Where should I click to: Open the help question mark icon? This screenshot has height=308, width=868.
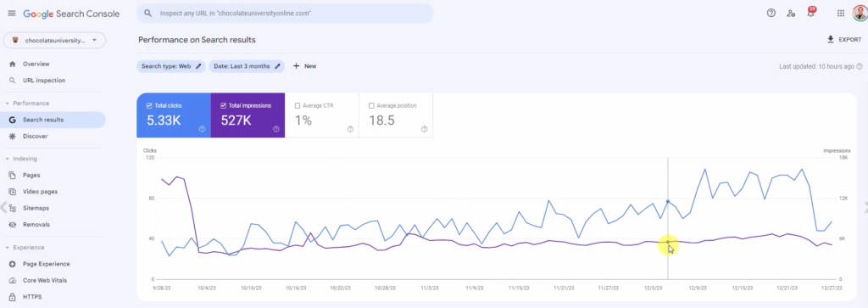coord(771,14)
